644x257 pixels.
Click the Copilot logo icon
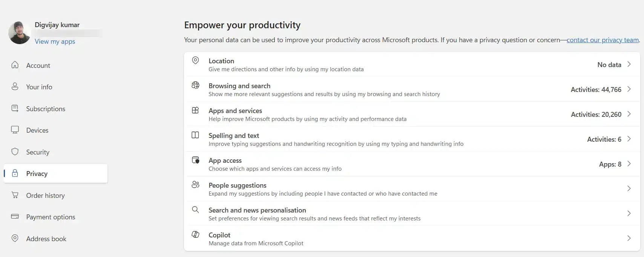(195, 234)
